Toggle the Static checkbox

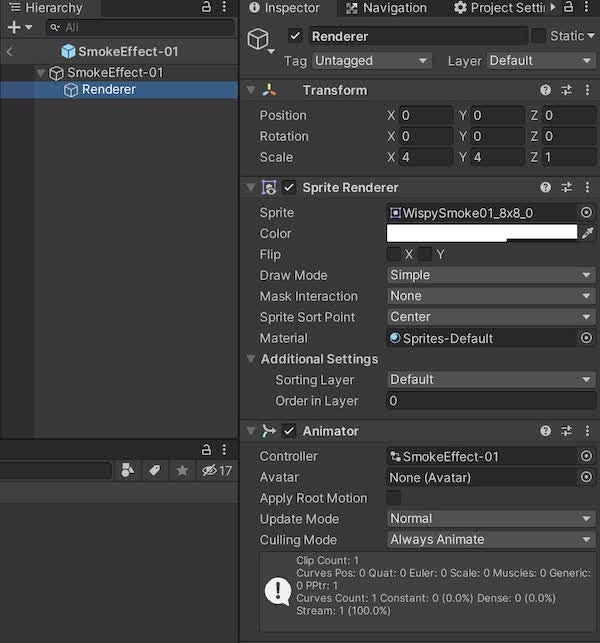[538, 36]
